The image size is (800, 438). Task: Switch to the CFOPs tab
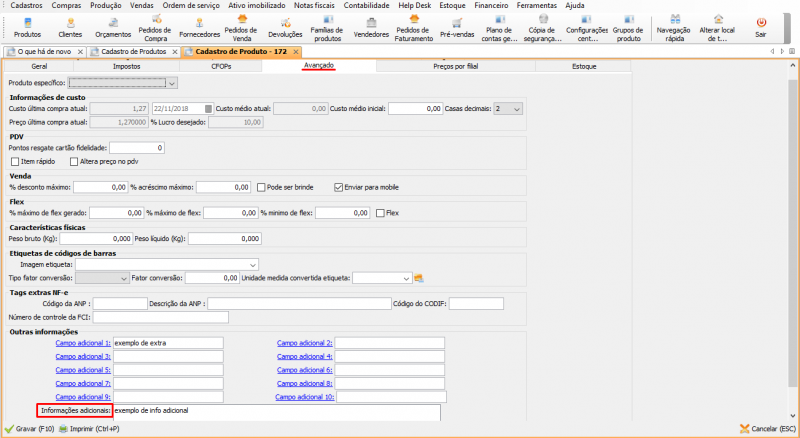point(221,66)
